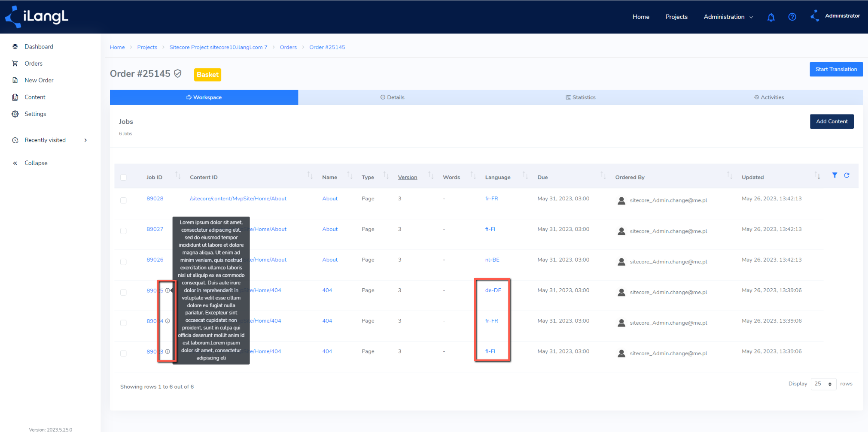Click the Recently visited clock icon
This screenshot has width=868, height=432.
(15, 140)
